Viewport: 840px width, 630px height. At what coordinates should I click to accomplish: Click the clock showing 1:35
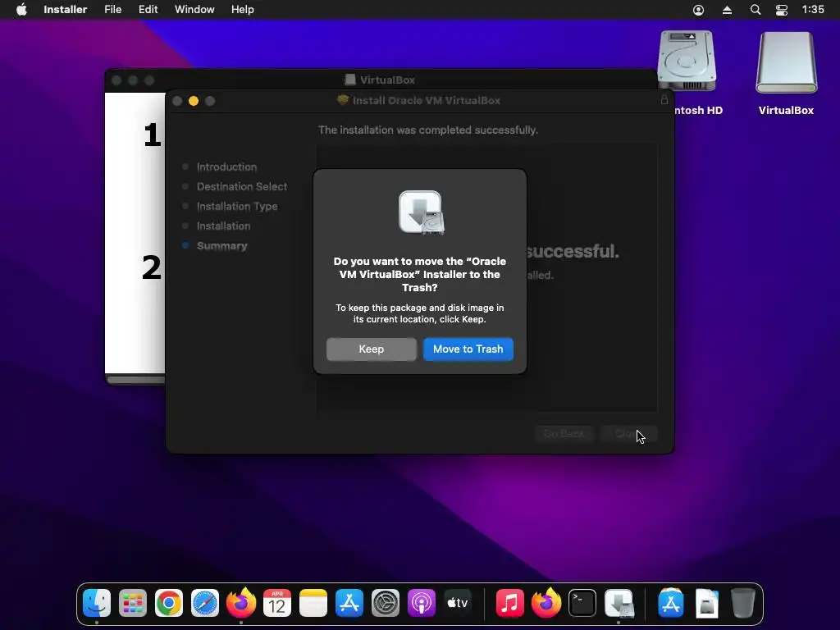click(x=813, y=10)
